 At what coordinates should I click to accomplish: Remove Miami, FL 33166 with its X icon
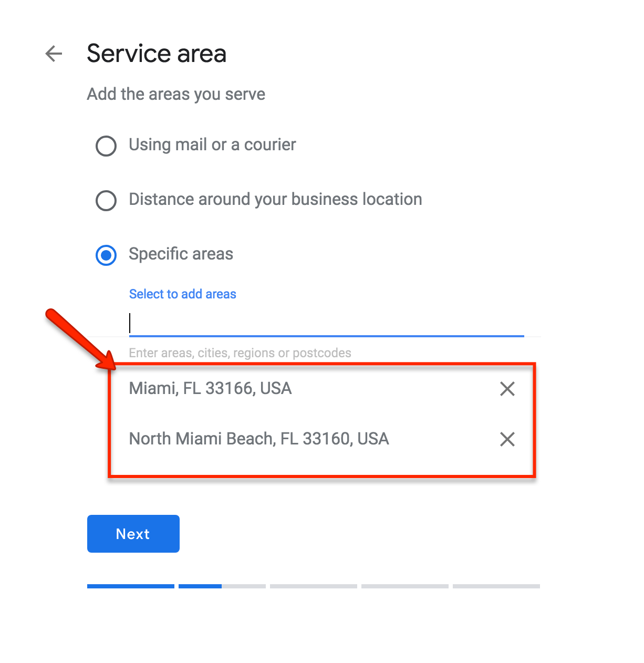coord(507,389)
